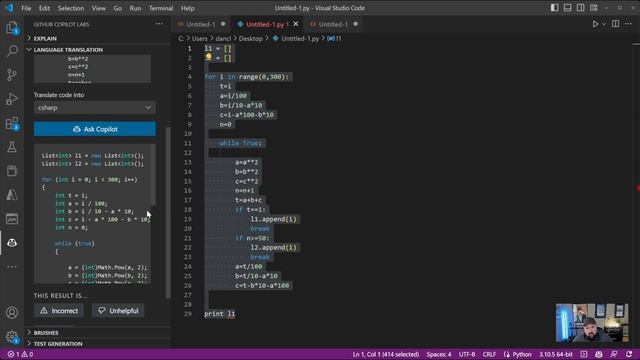
Task: Open notifications bell in status bar
Action: point(629,354)
